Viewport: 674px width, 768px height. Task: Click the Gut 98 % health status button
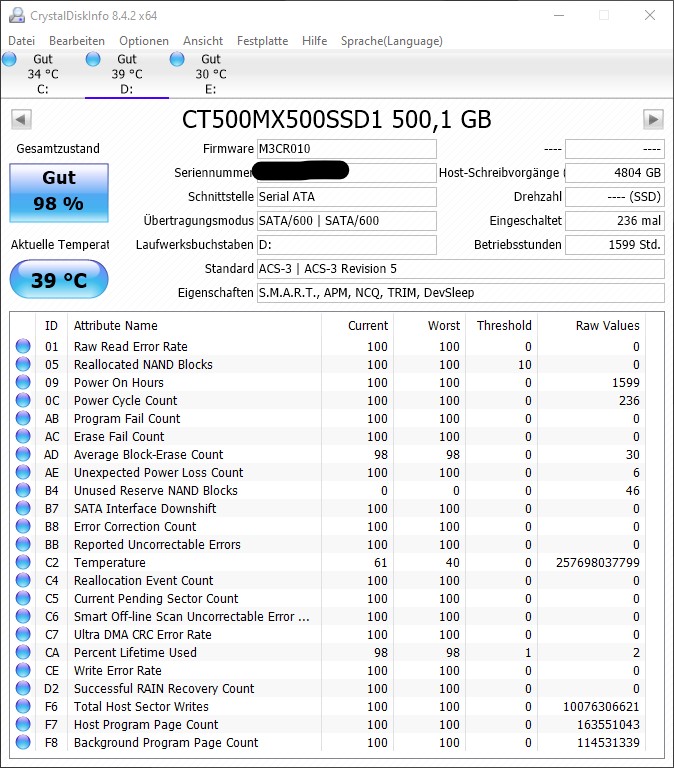[x=59, y=192]
